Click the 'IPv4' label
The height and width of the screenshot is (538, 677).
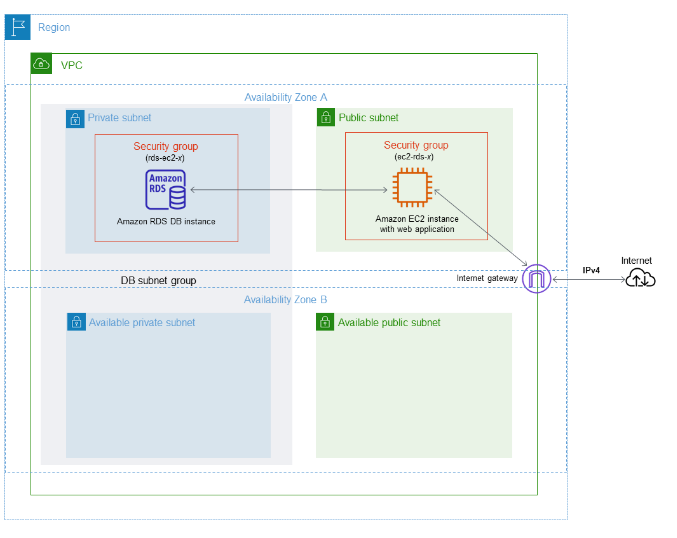(x=591, y=270)
